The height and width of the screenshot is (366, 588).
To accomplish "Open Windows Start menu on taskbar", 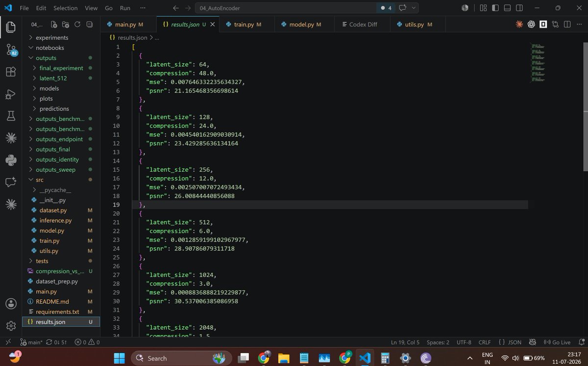I will click(120, 358).
